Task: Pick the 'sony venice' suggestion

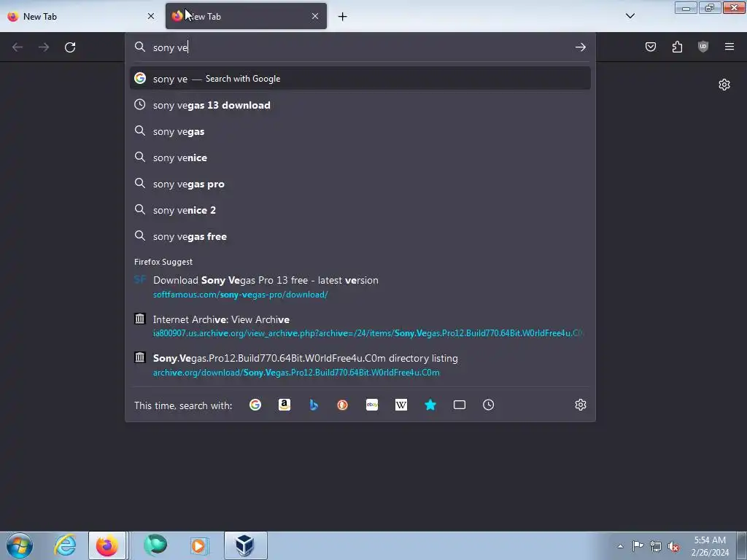Action: [360, 157]
